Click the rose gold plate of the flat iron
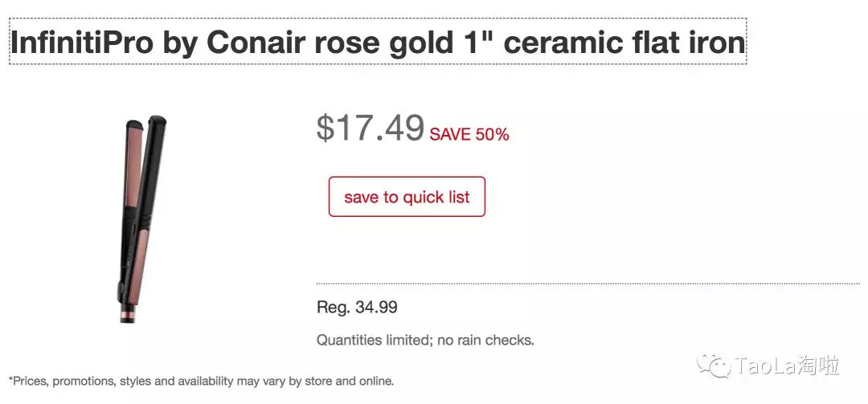Viewport: 868px width, 404px height. coord(132,161)
